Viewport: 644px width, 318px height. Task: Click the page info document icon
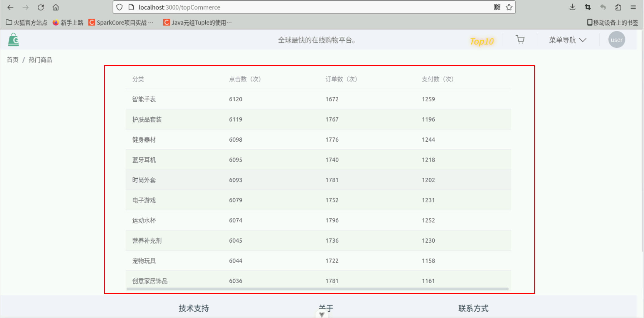(132, 7)
